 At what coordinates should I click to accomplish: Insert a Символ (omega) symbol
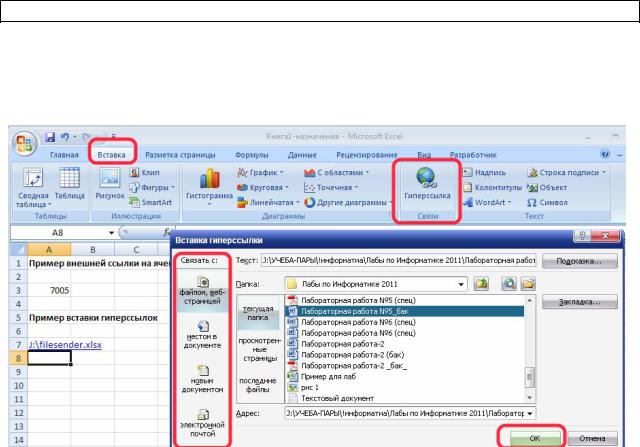[547, 202]
